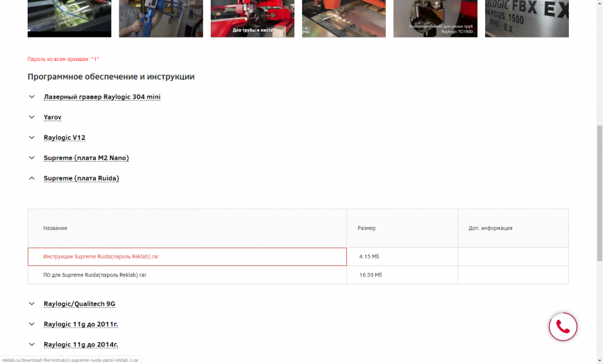Expand Raylogic V12 using its chevron

point(32,138)
